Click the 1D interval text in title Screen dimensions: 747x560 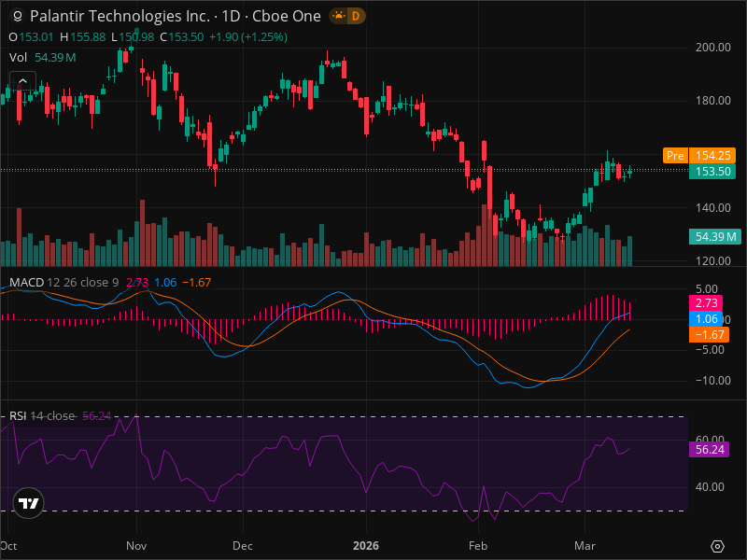[231, 16]
